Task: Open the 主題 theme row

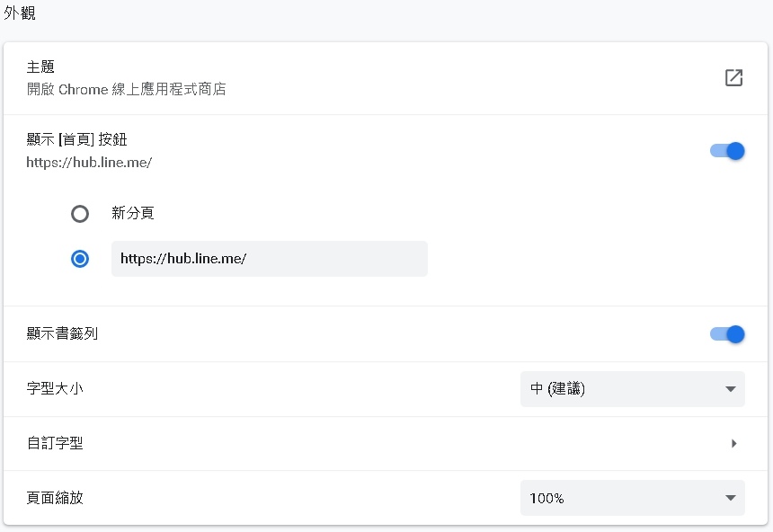Action: coord(360,78)
